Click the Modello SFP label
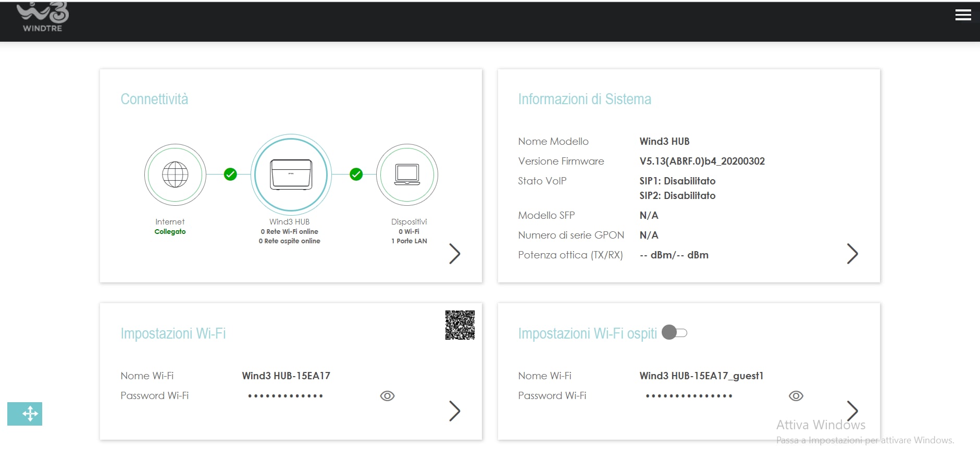980x460 pixels. pos(547,215)
